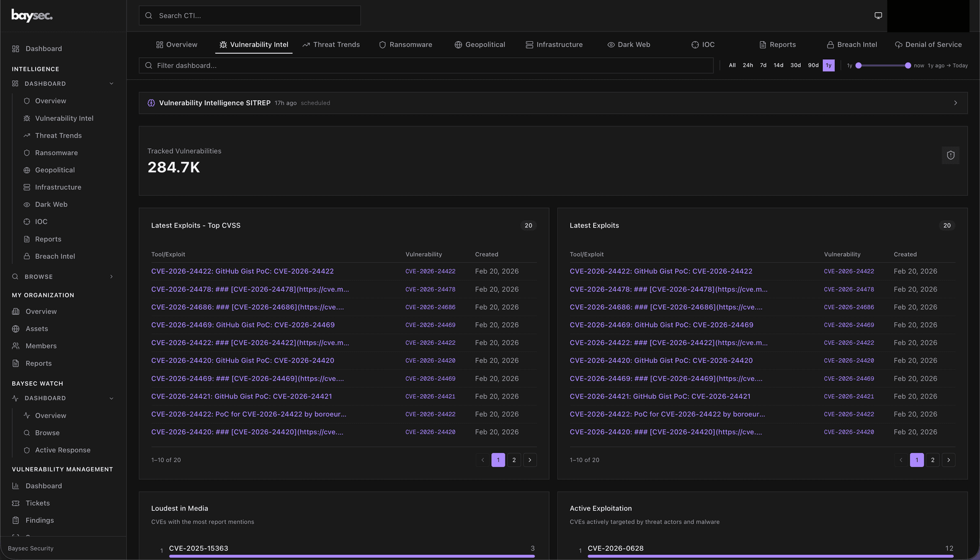Switch the time range to 24h
This screenshot has width=980, height=560.
click(748, 65)
